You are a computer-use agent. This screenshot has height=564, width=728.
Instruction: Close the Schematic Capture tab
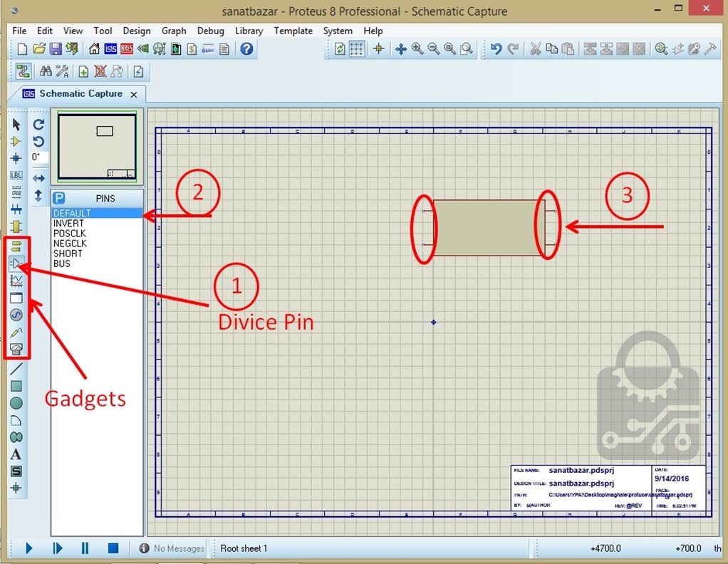[x=135, y=94]
